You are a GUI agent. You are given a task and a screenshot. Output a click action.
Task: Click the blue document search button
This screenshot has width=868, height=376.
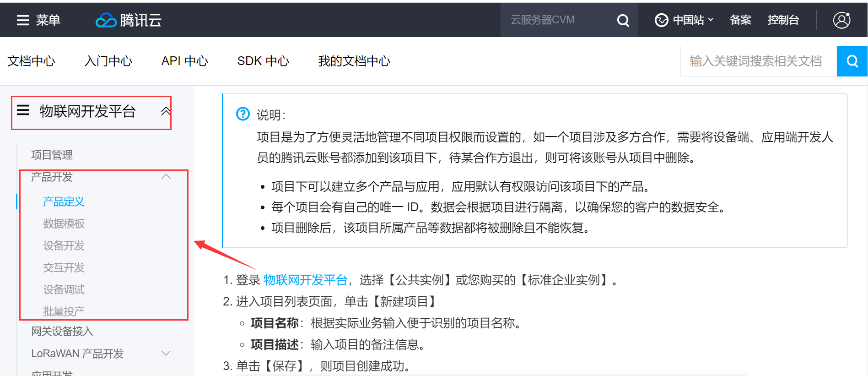(x=852, y=61)
